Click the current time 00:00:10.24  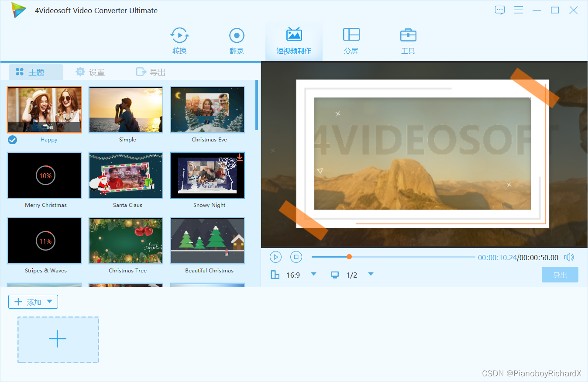pos(497,258)
